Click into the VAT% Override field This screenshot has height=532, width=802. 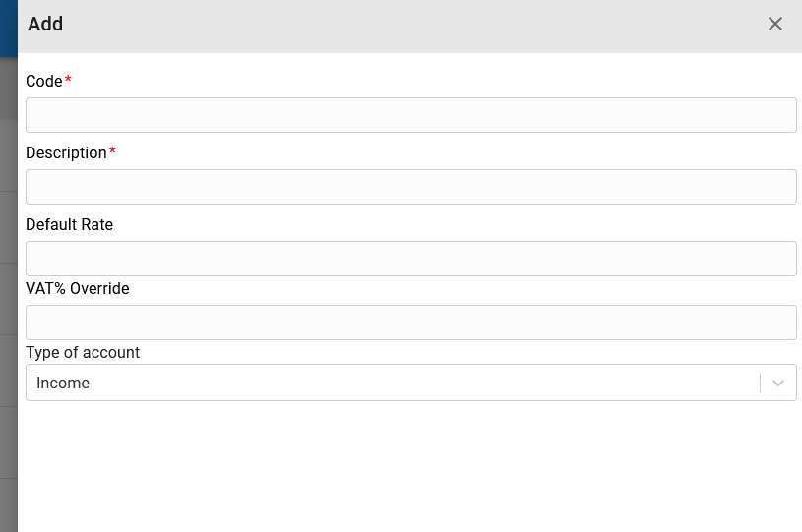(410, 323)
